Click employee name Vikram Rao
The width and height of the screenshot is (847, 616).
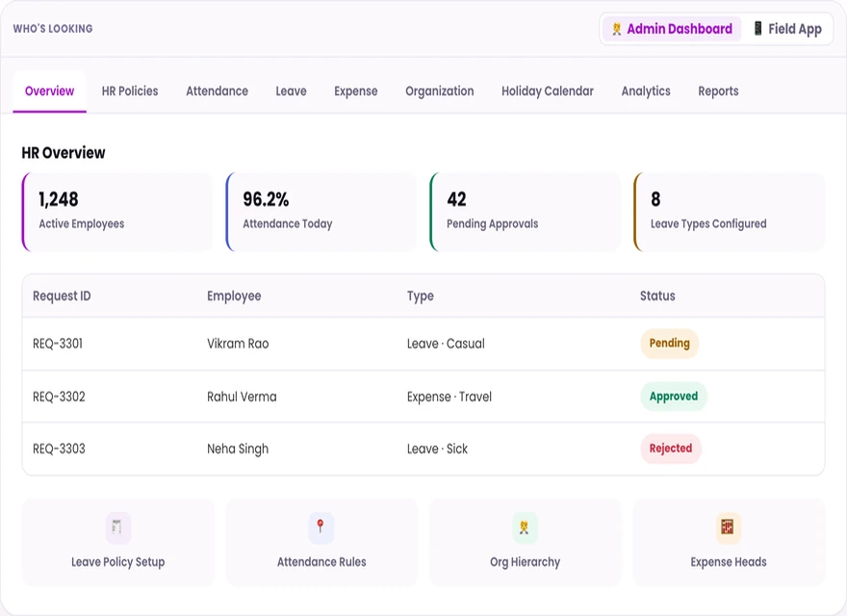(x=238, y=344)
